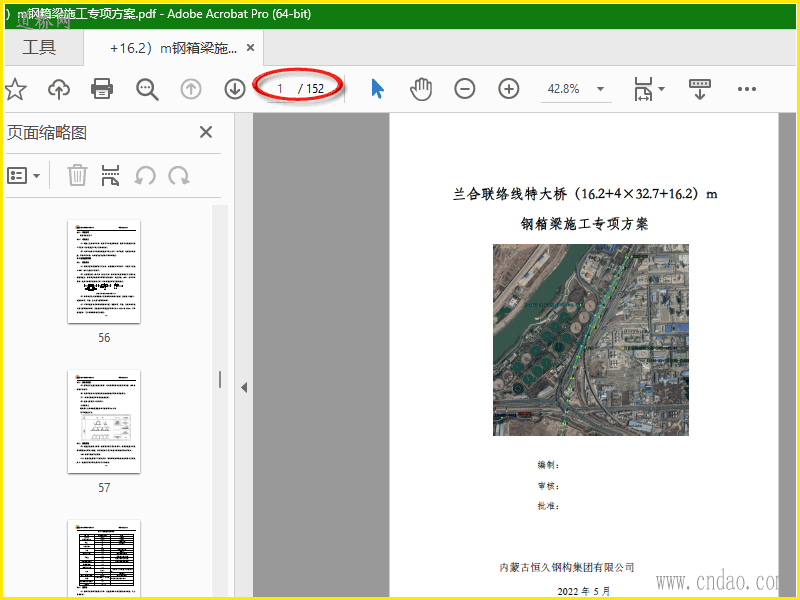Click the fit page width icon

click(643, 89)
